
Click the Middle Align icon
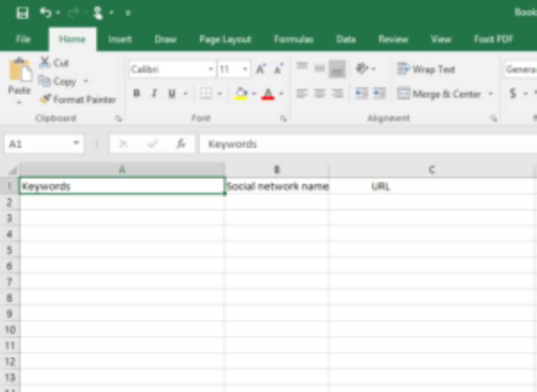[319, 68]
